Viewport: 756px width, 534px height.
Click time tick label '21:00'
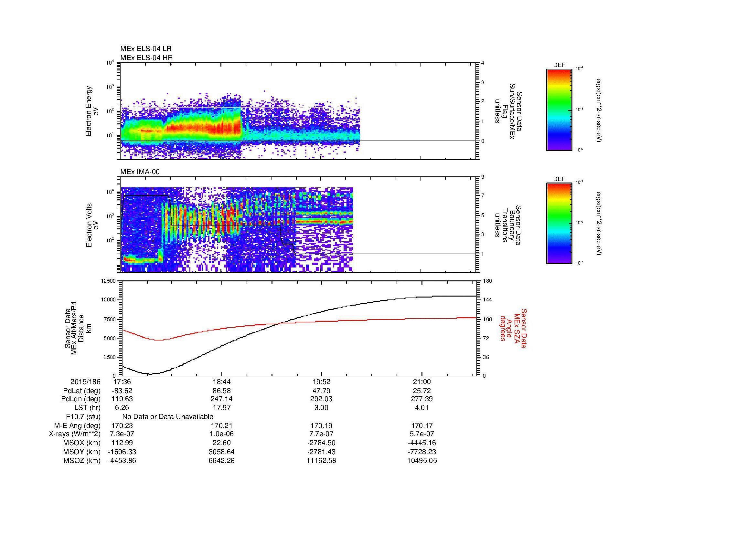coord(422,382)
